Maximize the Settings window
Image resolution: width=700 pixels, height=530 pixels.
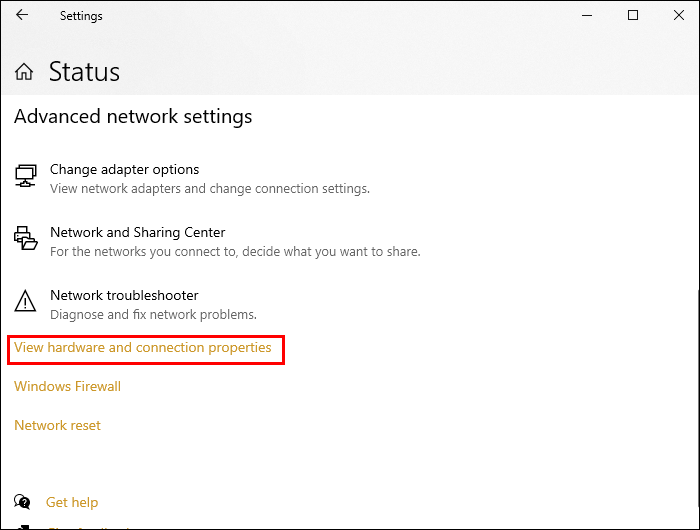pos(633,16)
